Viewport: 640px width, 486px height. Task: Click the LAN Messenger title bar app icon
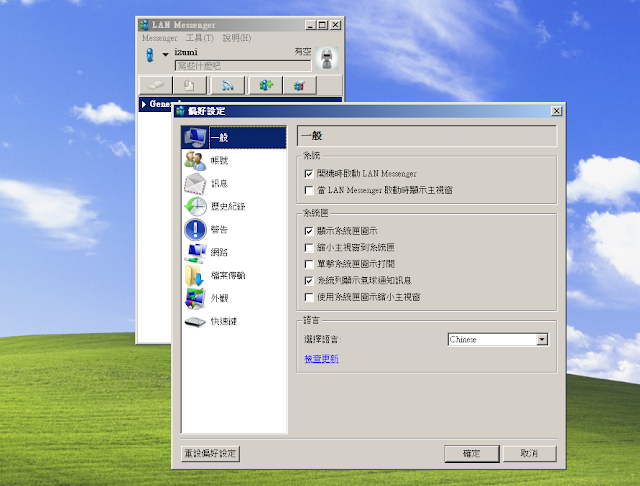pyautogui.click(x=144, y=25)
